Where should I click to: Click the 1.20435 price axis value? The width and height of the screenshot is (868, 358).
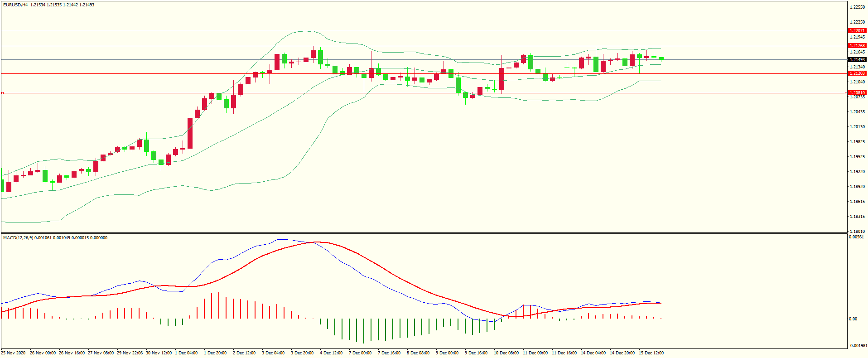tap(858, 112)
